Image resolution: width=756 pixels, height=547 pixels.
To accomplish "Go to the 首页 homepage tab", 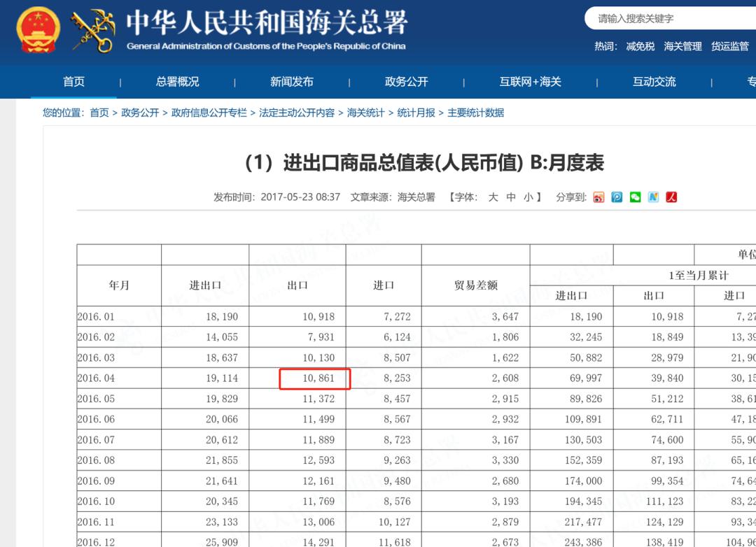I will click(74, 82).
